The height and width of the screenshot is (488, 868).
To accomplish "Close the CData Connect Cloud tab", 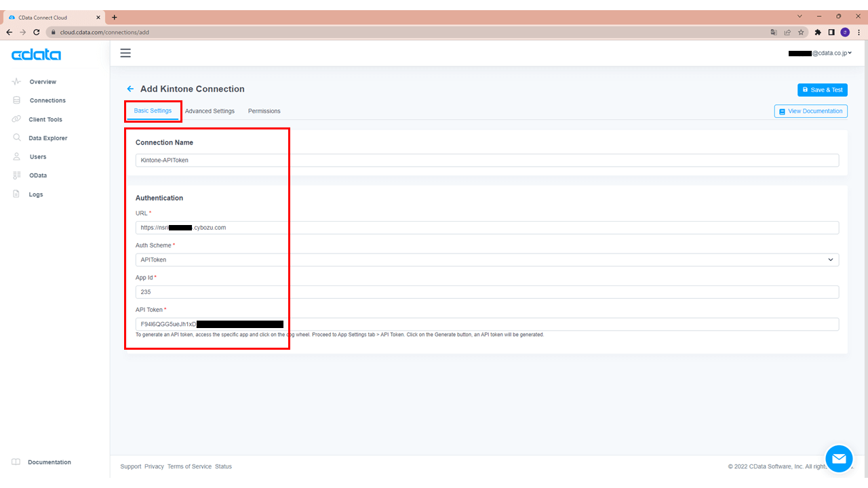I will tap(99, 17).
